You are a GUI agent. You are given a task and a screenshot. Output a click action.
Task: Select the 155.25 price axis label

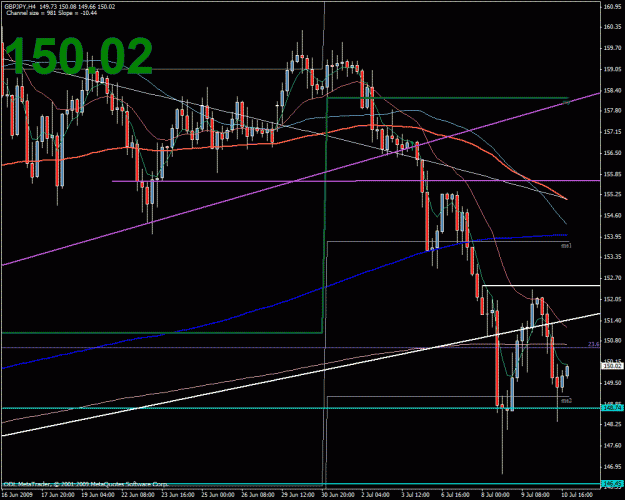tap(612, 194)
